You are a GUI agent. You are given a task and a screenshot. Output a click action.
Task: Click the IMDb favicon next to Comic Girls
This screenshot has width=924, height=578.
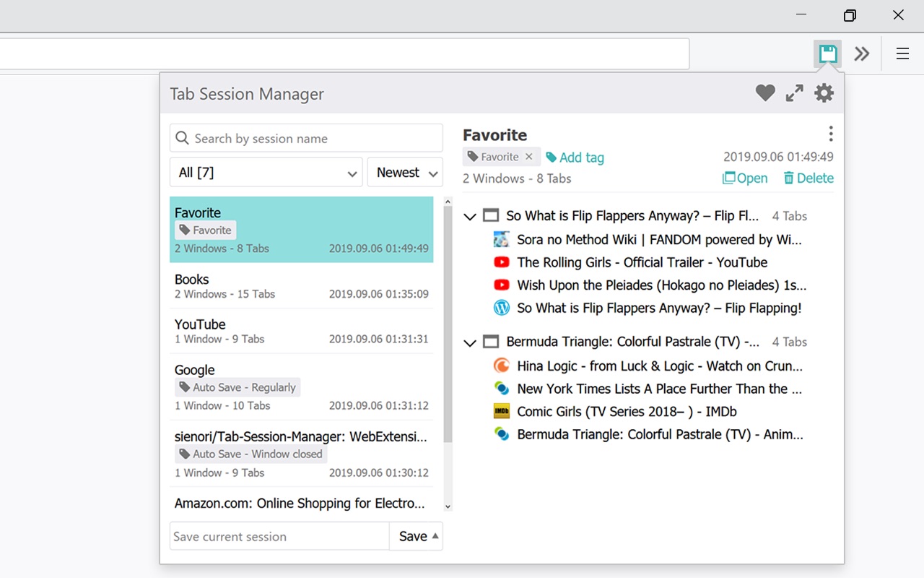501,411
